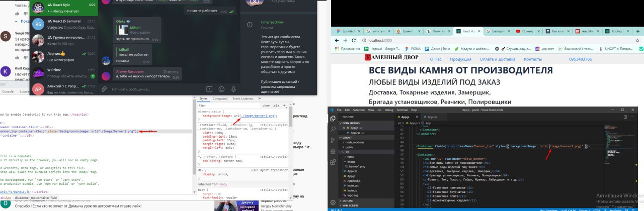Open Terminal menu in VS Code
The height and width of the screenshot is (211, 644).
point(402,110)
